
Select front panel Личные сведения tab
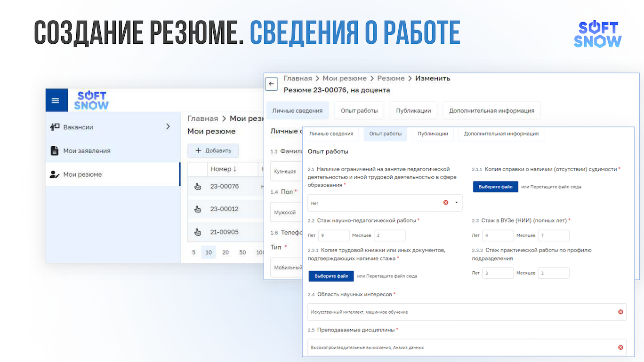click(x=331, y=134)
